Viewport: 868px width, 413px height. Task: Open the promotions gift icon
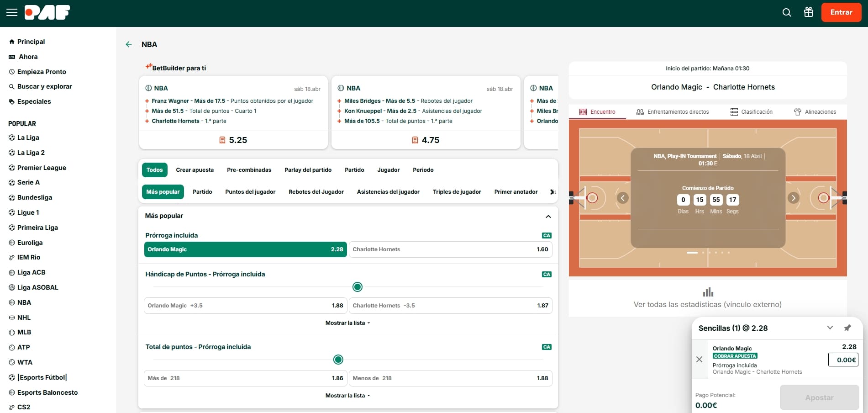[x=808, y=12]
